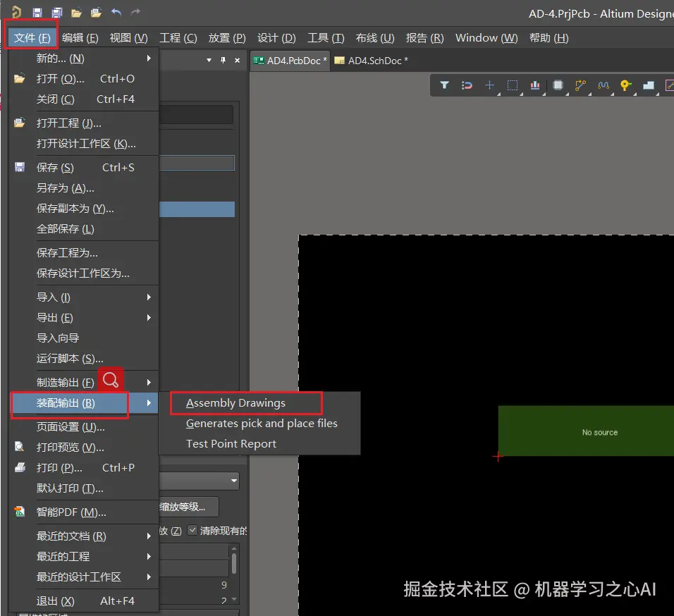Open the Window (W) menu
Screen dimensions: 674x616
(x=486, y=38)
